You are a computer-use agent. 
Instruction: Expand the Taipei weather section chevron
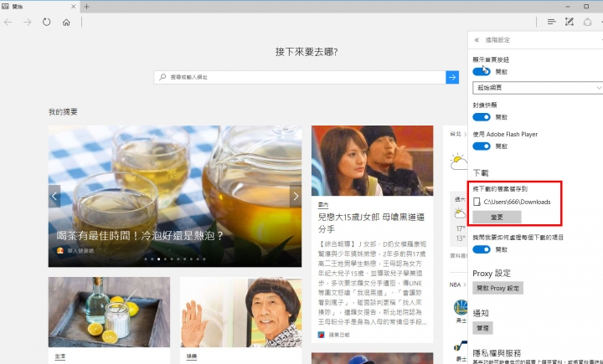point(466,134)
